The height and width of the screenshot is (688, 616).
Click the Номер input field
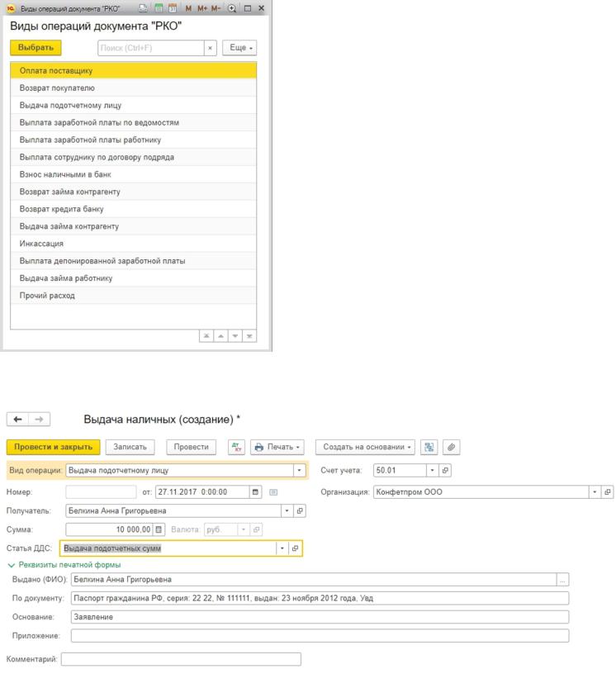101,492
